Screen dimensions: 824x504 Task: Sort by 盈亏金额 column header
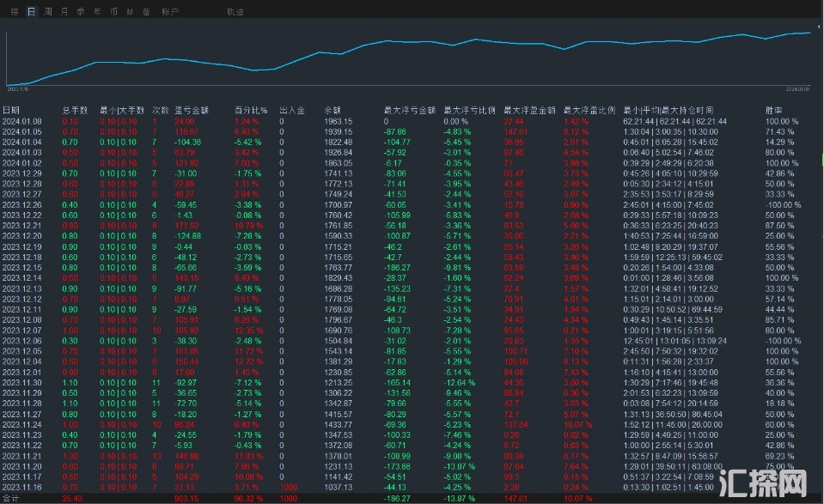pos(192,110)
